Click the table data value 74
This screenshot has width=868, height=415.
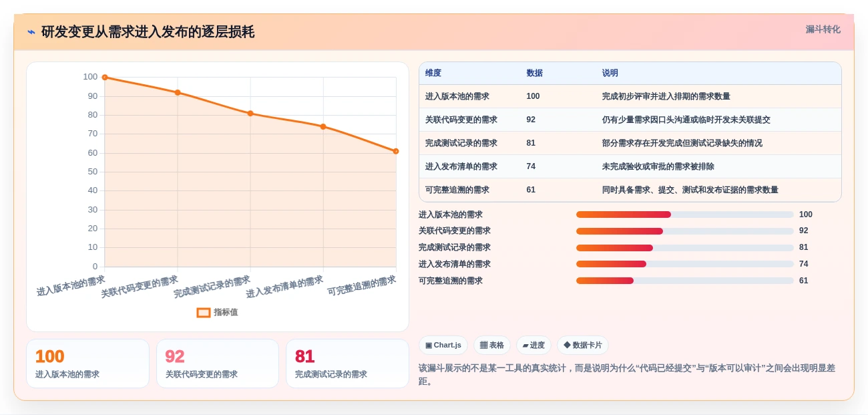pyautogui.click(x=531, y=166)
